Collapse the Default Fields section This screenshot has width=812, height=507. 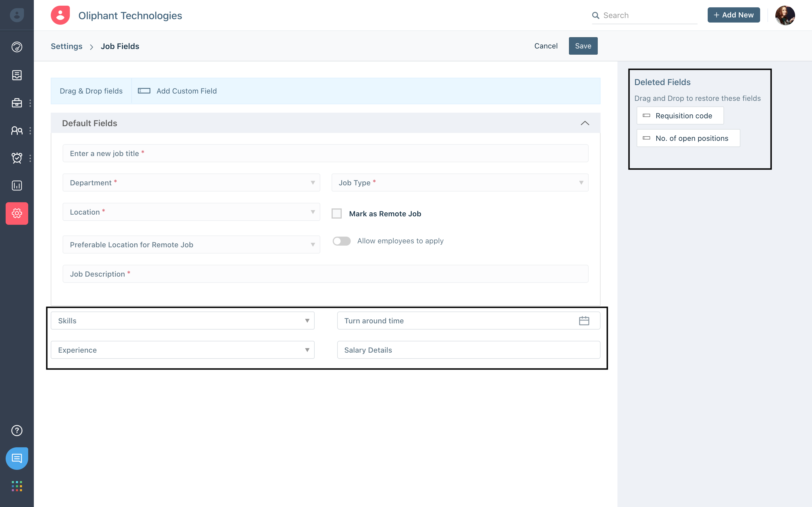pyautogui.click(x=584, y=123)
